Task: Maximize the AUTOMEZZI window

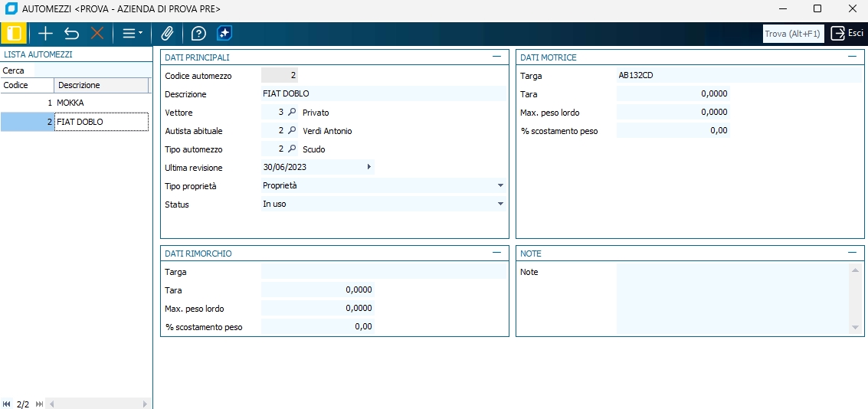Action: pyautogui.click(x=817, y=8)
